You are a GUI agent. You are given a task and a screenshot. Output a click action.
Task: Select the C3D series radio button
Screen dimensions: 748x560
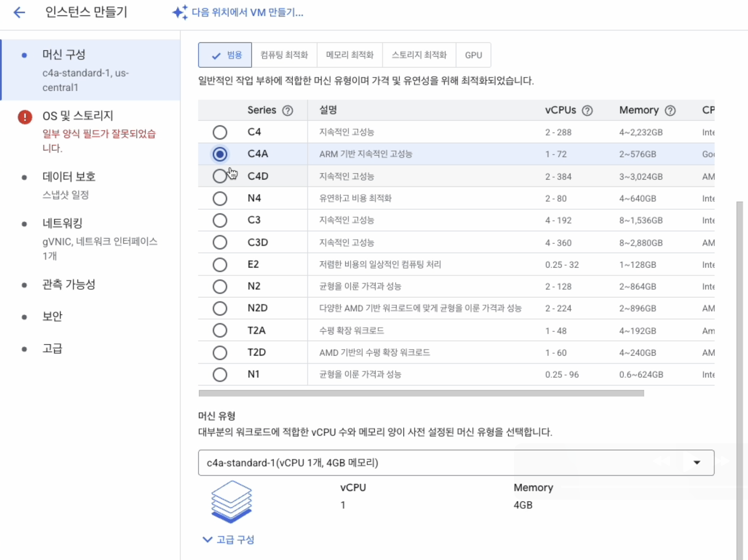pos(220,242)
